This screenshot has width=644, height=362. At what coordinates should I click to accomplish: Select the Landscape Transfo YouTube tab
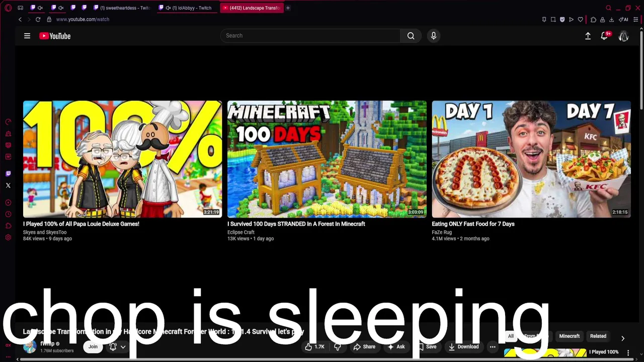click(x=251, y=8)
